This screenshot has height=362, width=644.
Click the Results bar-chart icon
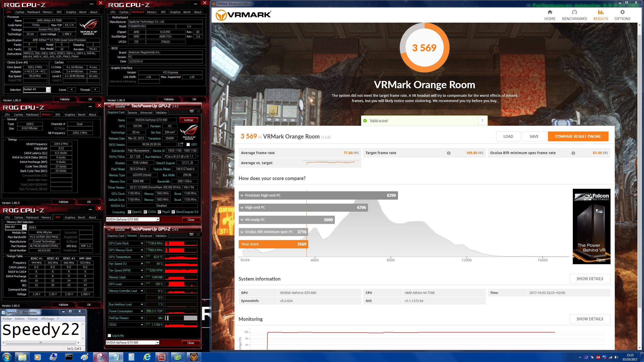(x=600, y=12)
